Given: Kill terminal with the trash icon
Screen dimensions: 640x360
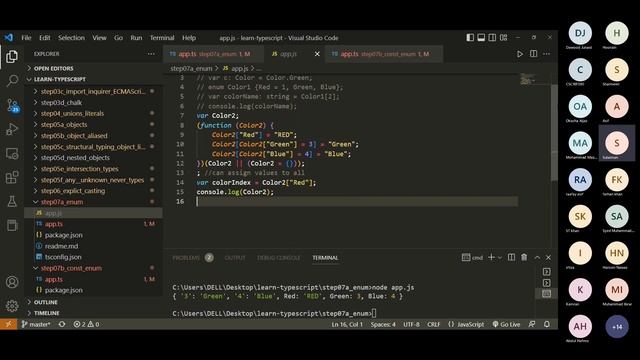Looking at the screenshot, I should pos(524,257).
